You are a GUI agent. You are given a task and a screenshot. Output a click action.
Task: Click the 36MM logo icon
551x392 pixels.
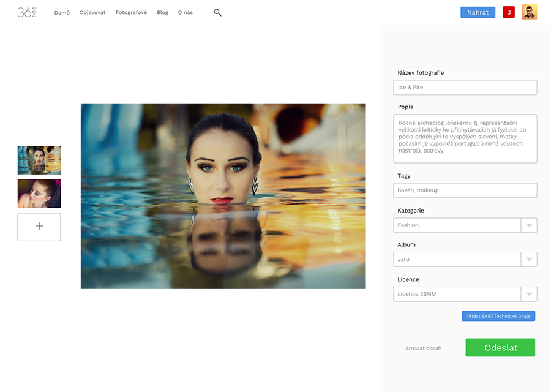[x=27, y=12]
